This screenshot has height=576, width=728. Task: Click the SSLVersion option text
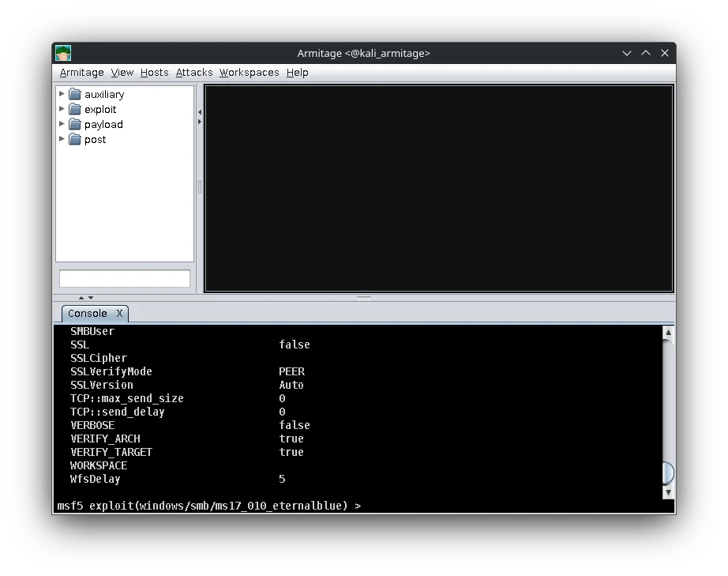[x=102, y=385]
